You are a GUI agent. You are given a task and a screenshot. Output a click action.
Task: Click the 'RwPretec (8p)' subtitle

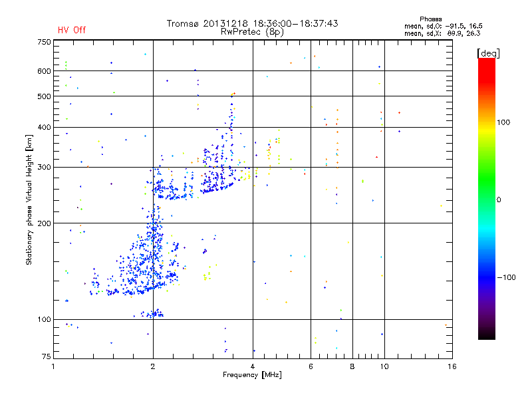coord(252,32)
